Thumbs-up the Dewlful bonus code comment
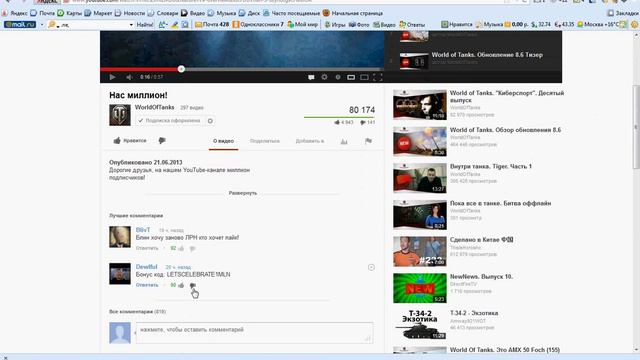The image size is (640, 360). pyautogui.click(x=181, y=285)
